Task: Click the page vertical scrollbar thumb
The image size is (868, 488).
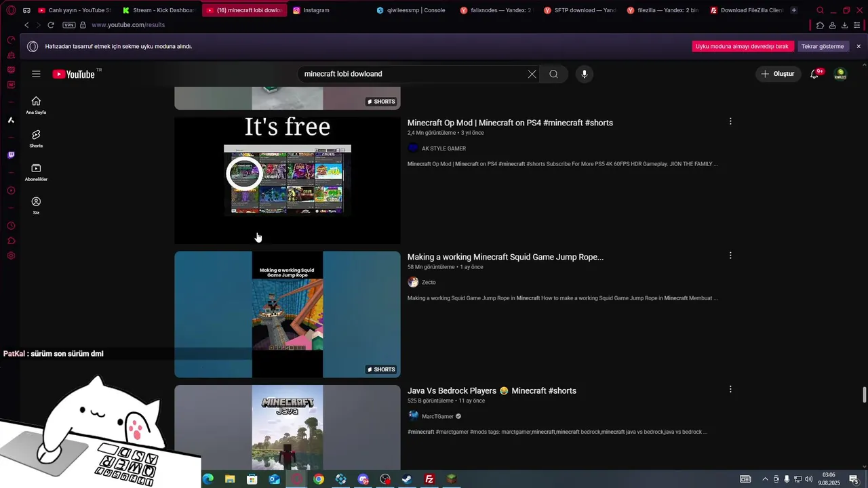Action: [865, 394]
